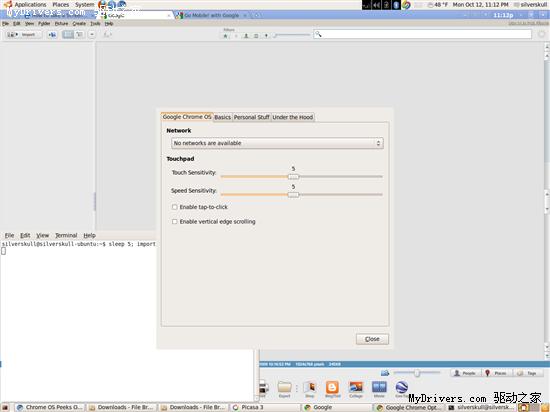Adjust the Picasa thumbnail zoom slider
The height and width of the screenshot is (412, 550).
[417, 373]
